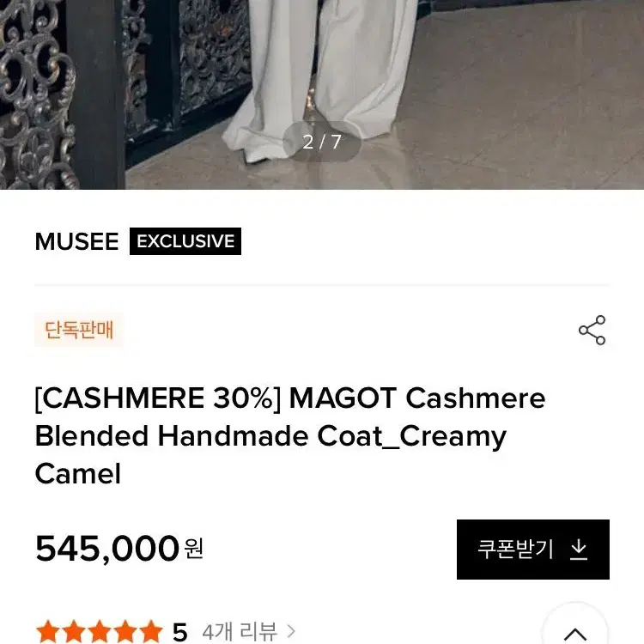Open the 4개 리뷰 reviews link
Image resolution: width=644 pixels, height=644 pixels.
[x=240, y=631]
